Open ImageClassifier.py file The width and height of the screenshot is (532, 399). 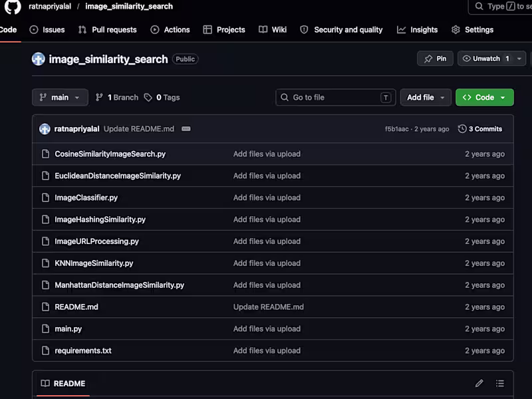point(86,198)
